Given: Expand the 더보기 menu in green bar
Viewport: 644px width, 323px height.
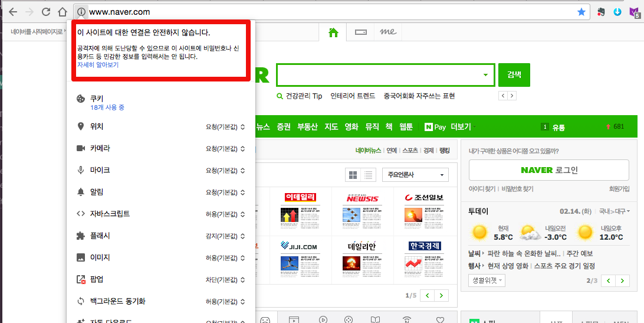Looking at the screenshot, I should pos(464,127).
